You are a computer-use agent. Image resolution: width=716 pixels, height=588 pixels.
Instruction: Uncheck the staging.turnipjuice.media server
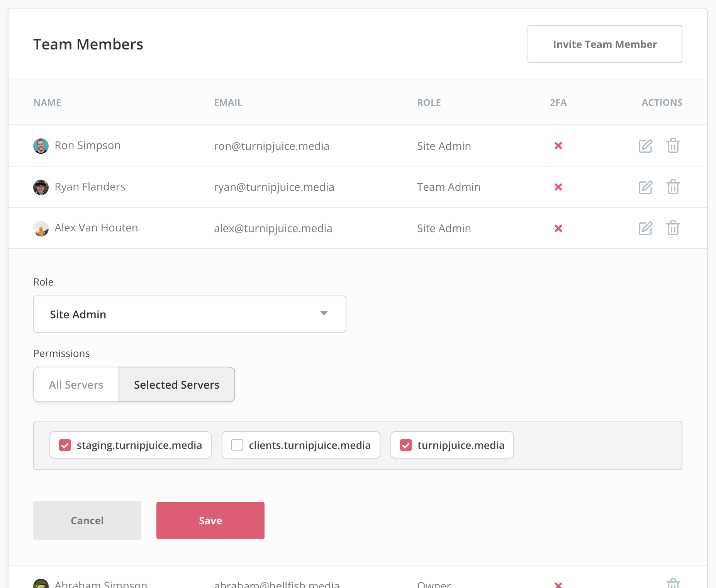(x=65, y=445)
